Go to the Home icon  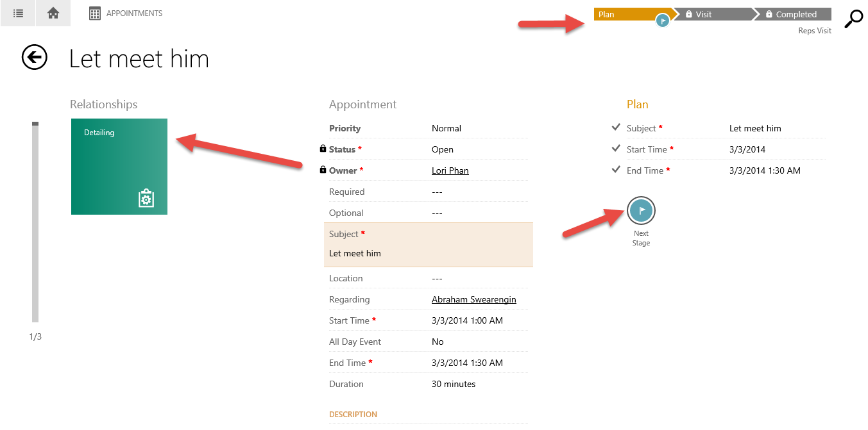coord(53,13)
